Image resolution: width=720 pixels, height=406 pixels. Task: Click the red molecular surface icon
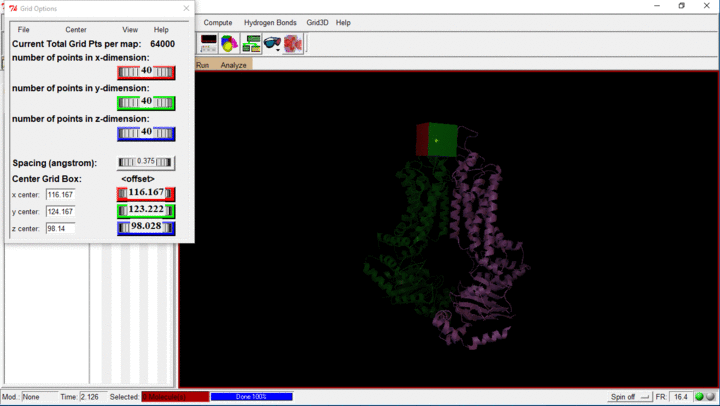293,43
